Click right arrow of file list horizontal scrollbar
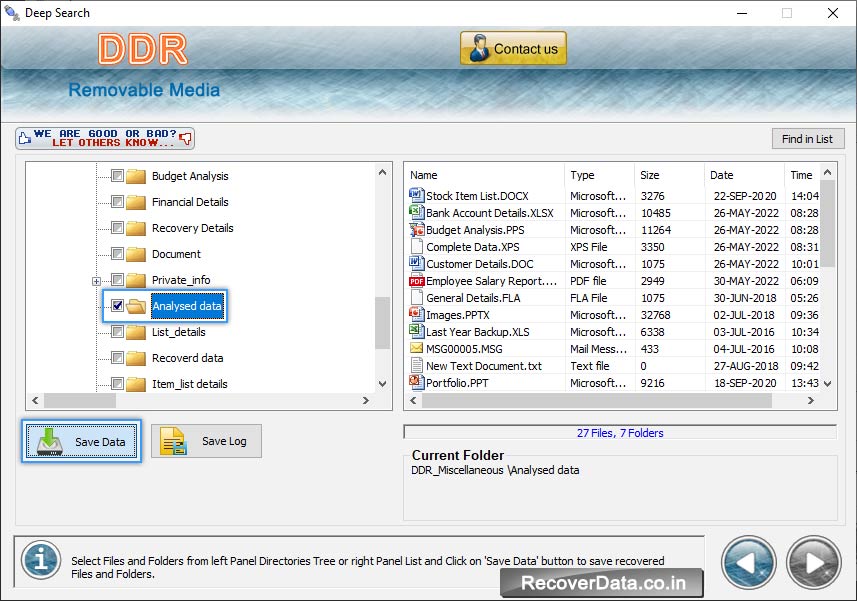Viewport: 857px width, 601px height. pos(811,400)
